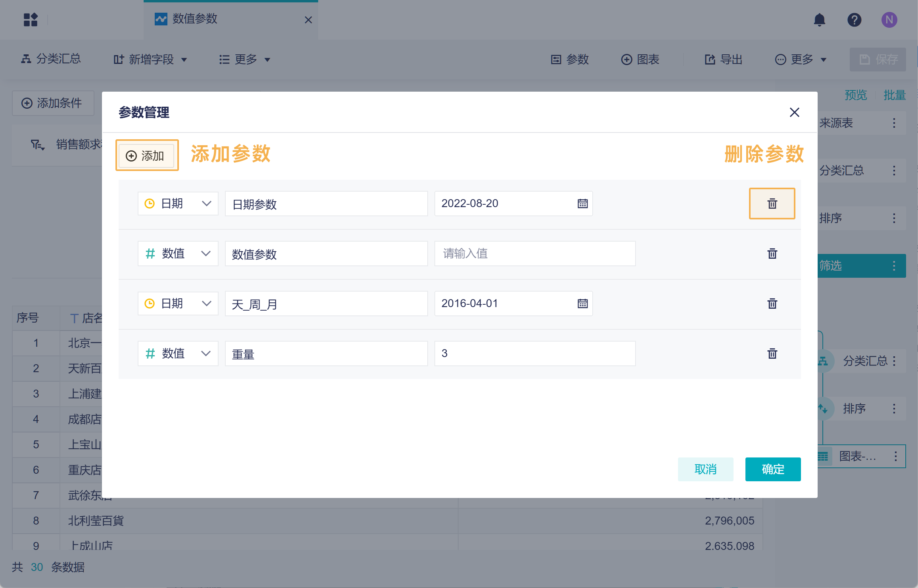Open calendar picker for 2022-08-20 date
The image size is (918, 588).
[x=582, y=204]
